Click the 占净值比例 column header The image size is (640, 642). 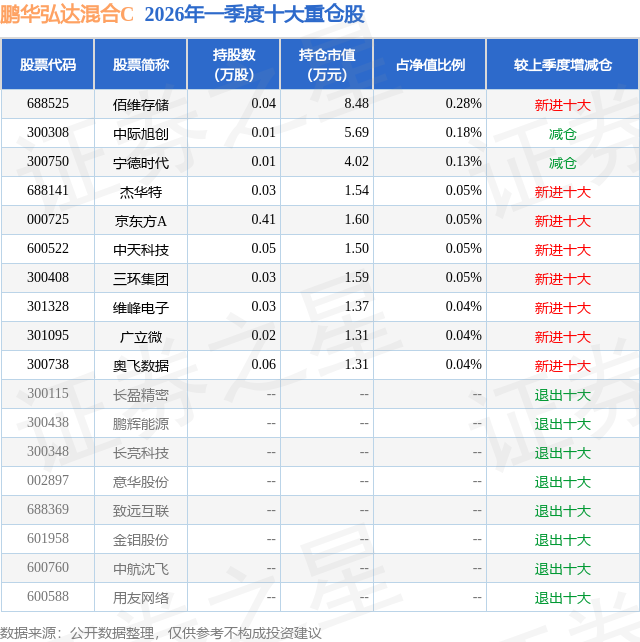pos(430,65)
